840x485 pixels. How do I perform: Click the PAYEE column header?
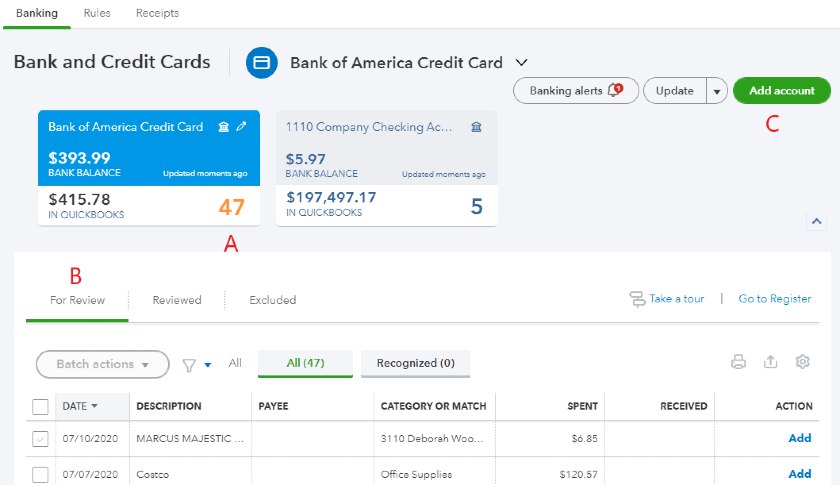(273, 406)
